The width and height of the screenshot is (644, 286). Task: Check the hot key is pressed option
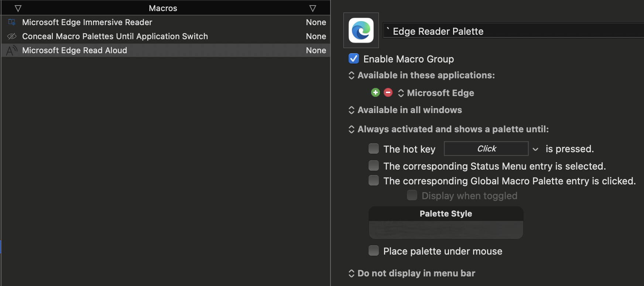(x=374, y=149)
